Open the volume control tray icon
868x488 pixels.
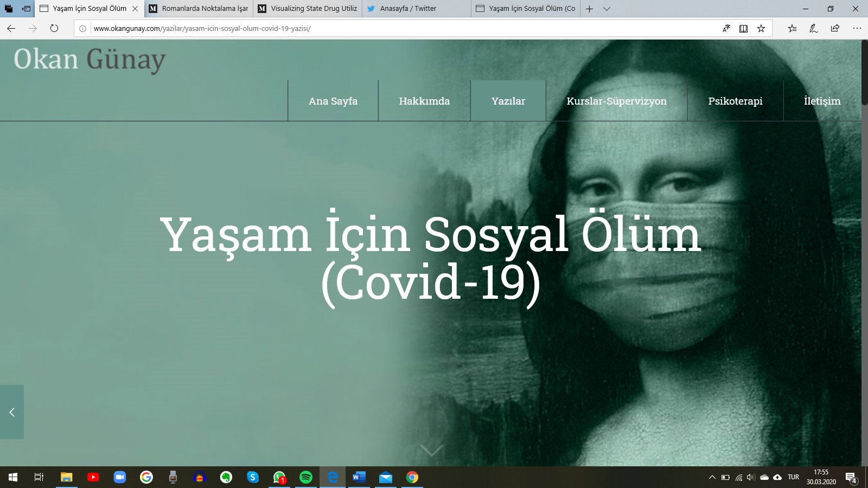[x=751, y=477]
